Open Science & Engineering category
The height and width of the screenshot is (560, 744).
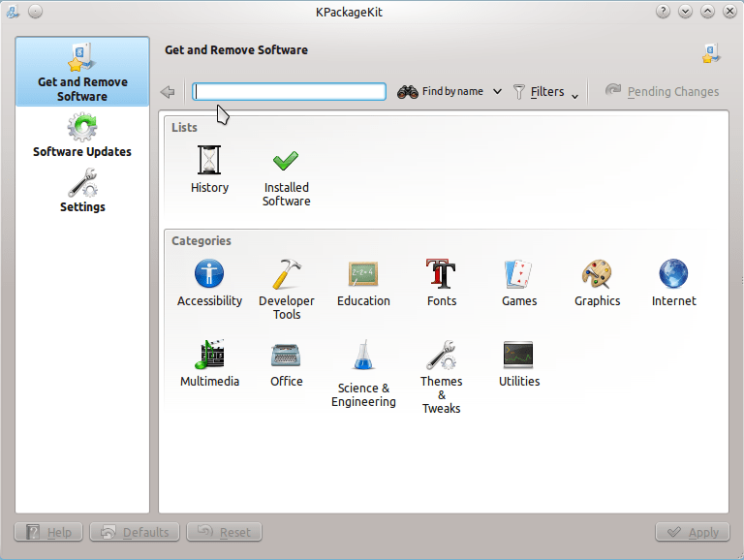(363, 373)
